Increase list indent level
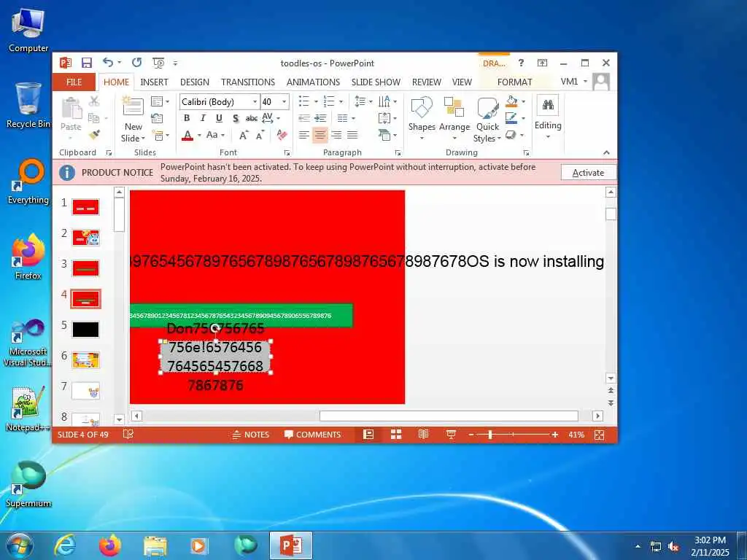Image resolution: width=747 pixels, height=560 pixels. pos(321,118)
